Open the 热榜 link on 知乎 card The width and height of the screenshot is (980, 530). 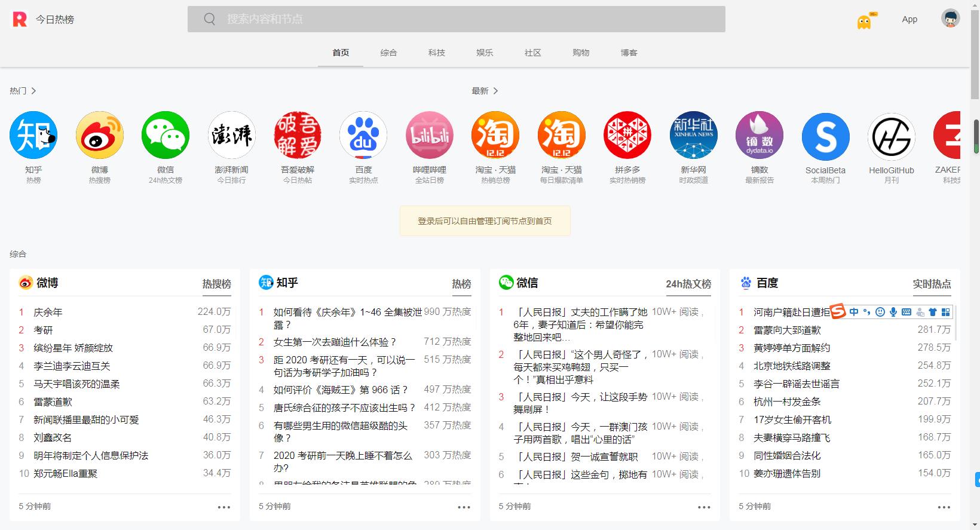[x=461, y=284]
